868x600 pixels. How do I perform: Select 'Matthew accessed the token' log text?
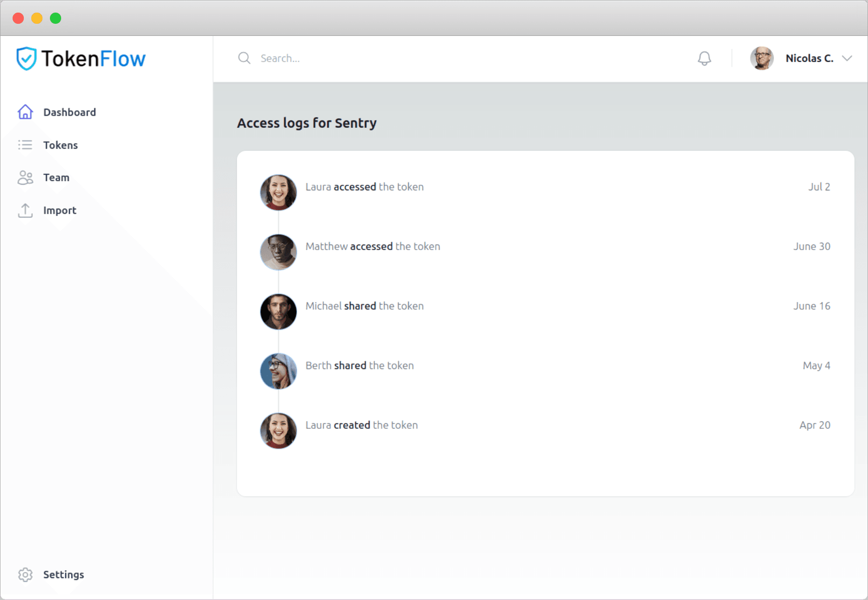373,246
